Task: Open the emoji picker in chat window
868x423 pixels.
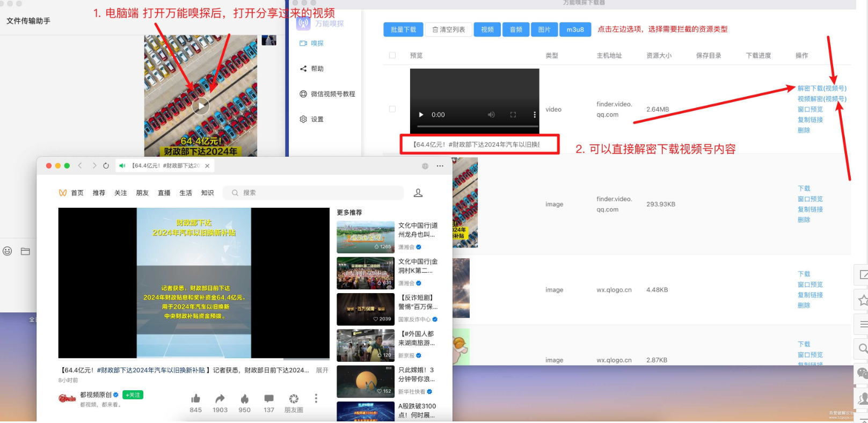Action: pos(8,251)
